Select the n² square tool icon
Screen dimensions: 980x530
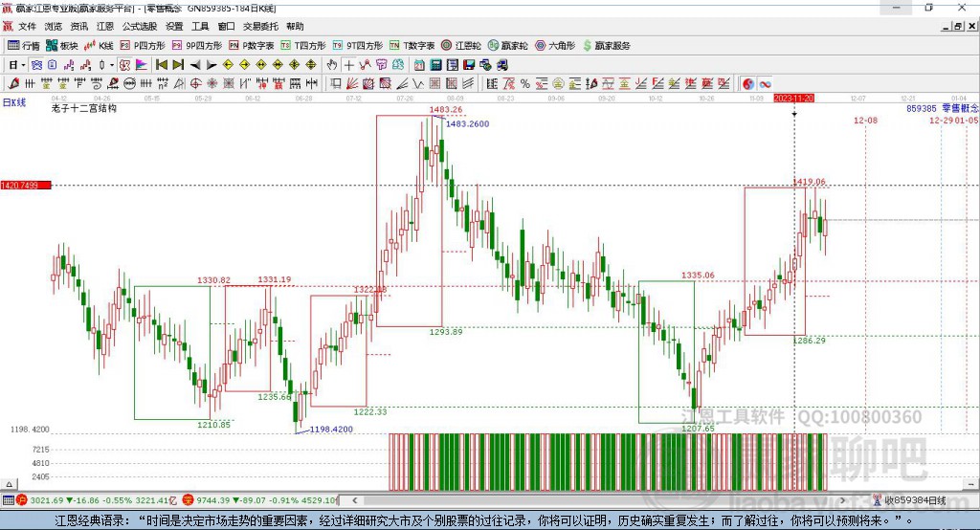tap(163, 84)
